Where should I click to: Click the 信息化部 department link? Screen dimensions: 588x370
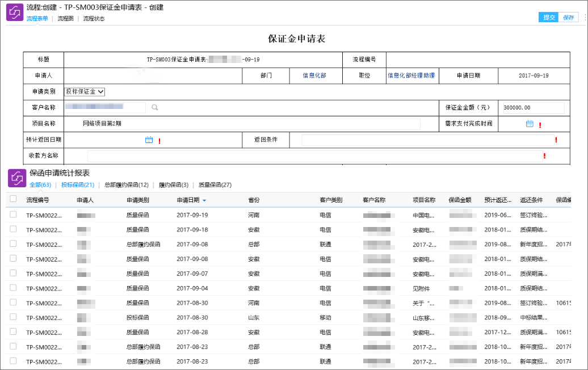314,75
